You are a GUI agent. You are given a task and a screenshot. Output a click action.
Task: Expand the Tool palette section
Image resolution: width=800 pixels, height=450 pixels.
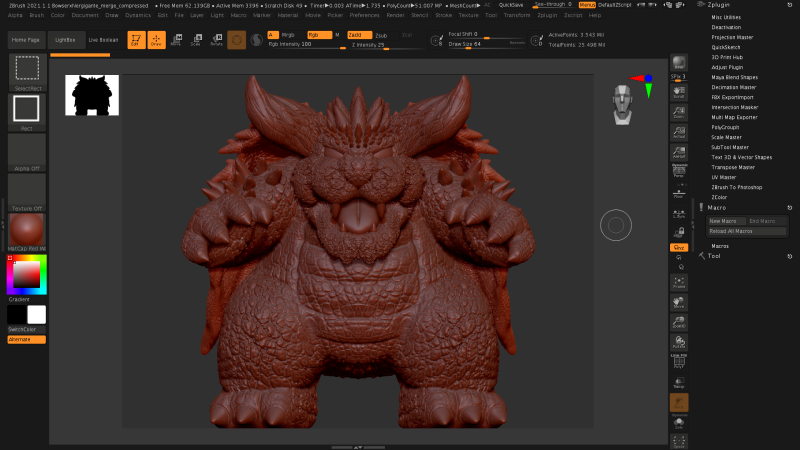point(714,256)
